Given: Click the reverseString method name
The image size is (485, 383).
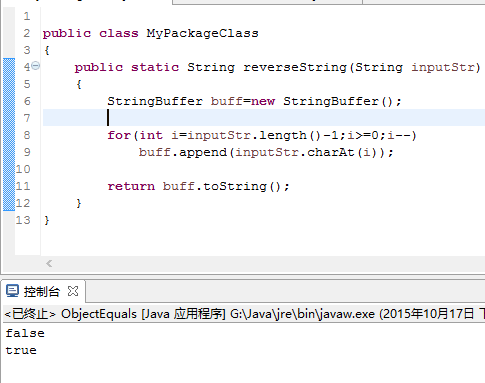Looking at the screenshot, I should (295, 67).
